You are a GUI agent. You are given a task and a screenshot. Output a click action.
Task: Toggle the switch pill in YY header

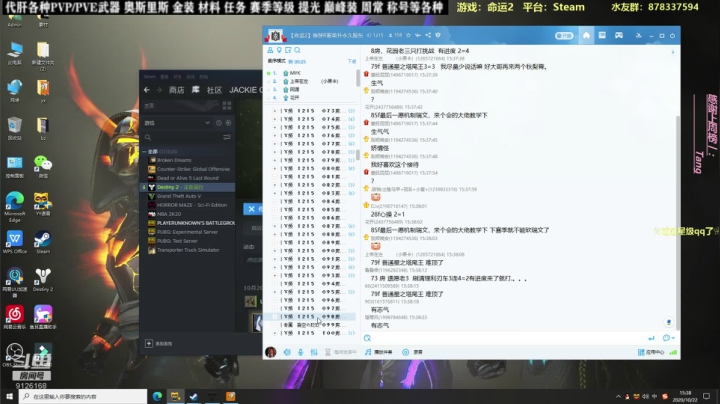[x=564, y=35]
